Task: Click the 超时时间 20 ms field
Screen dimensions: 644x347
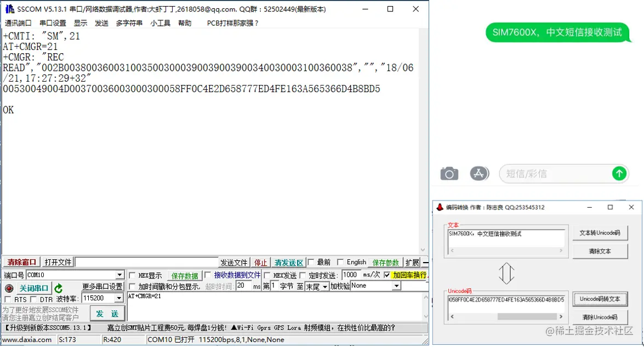Action: tap(243, 286)
